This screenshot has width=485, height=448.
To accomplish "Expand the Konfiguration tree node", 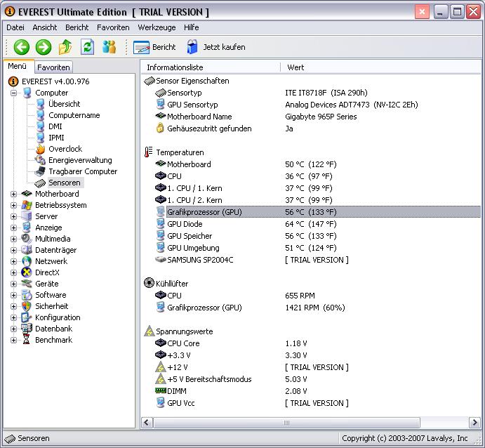I will 13,317.
